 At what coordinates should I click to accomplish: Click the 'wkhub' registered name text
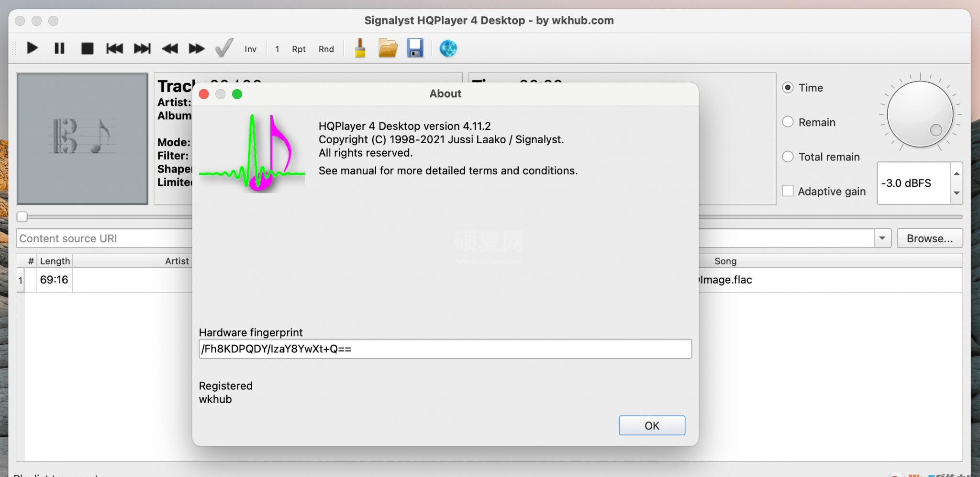coord(215,399)
